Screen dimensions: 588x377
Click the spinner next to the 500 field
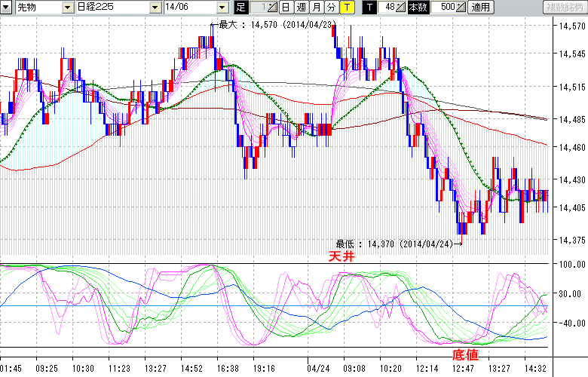pyautogui.click(x=461, y=7)
